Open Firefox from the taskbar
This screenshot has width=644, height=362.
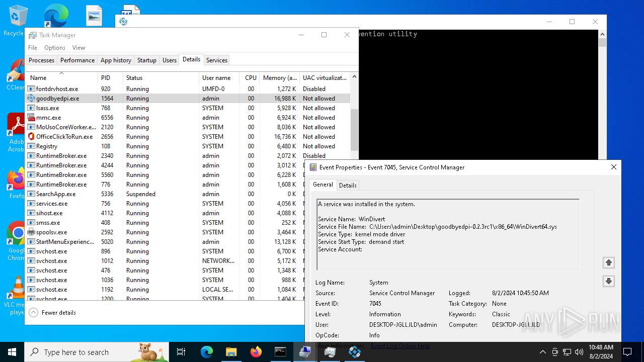tap(256, 352)
